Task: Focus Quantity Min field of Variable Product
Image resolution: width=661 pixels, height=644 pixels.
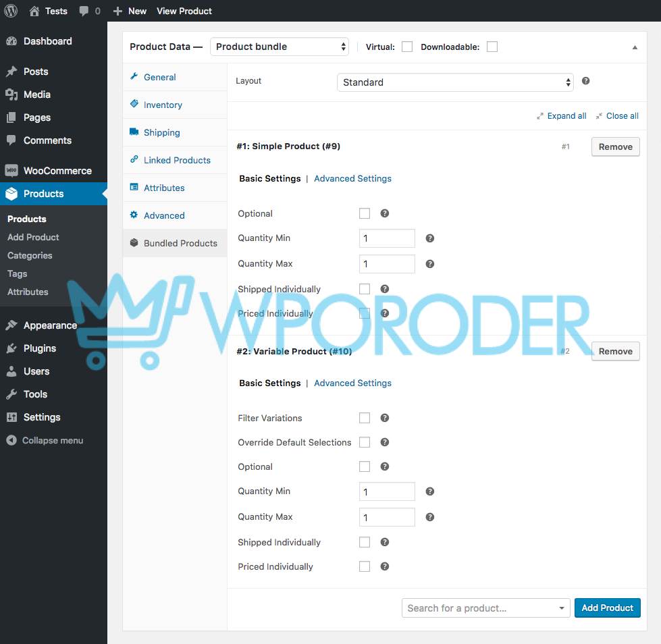Action: click(x=387, y=491)
